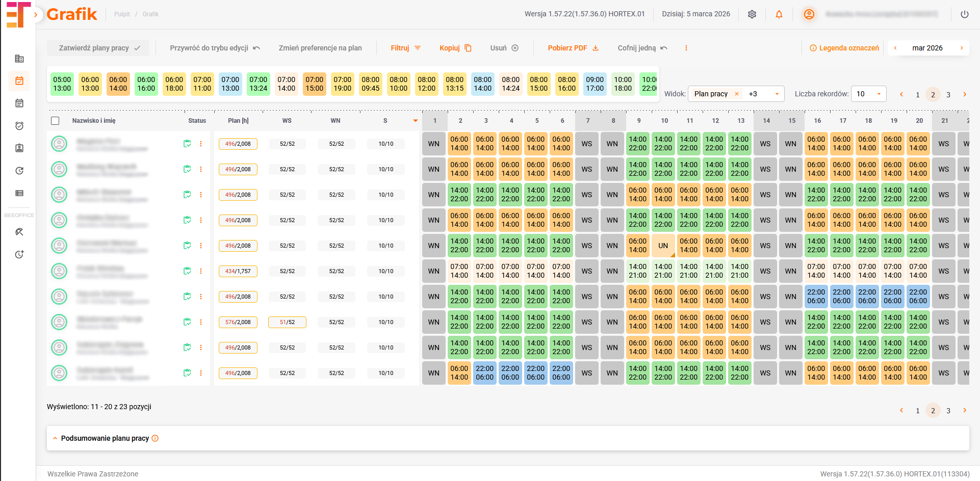Click the Pulpit breadcrumb
Screen dimensions: 980x481
pos(122,14)
